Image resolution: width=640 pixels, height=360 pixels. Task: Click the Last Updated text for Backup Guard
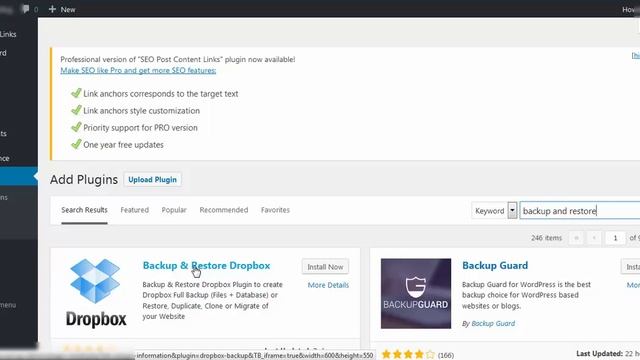(608, 353)
